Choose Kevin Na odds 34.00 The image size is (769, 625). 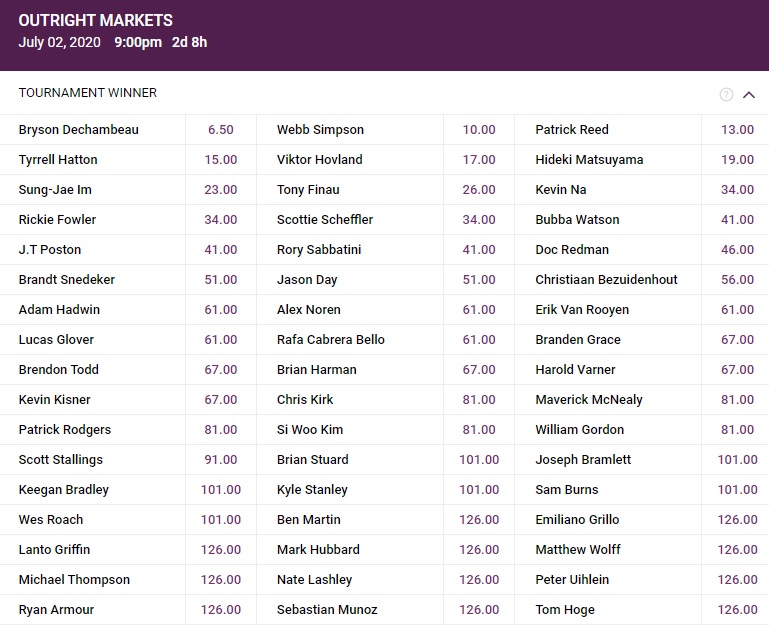737,189
